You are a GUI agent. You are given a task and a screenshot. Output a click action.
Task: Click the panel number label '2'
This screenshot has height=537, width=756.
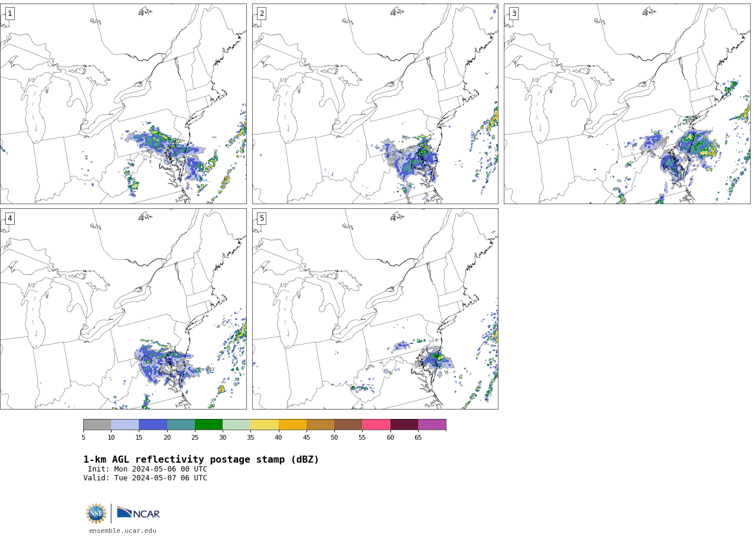pos(262,14)
